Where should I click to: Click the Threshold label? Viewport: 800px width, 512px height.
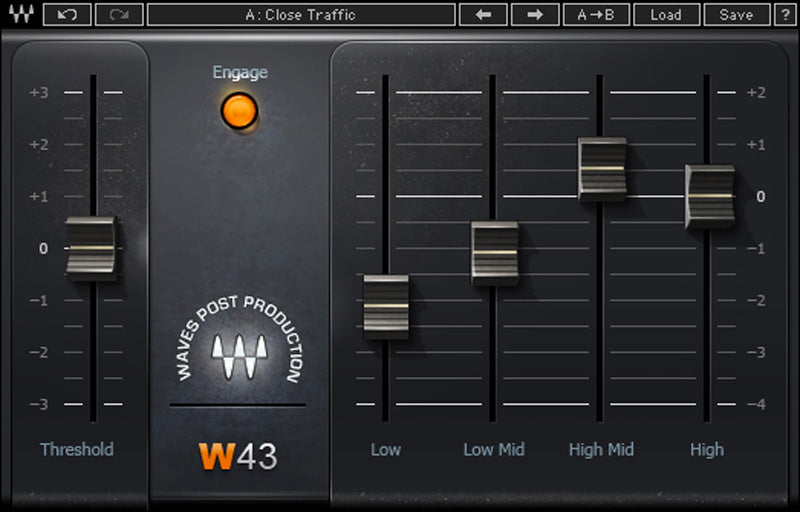77,449
